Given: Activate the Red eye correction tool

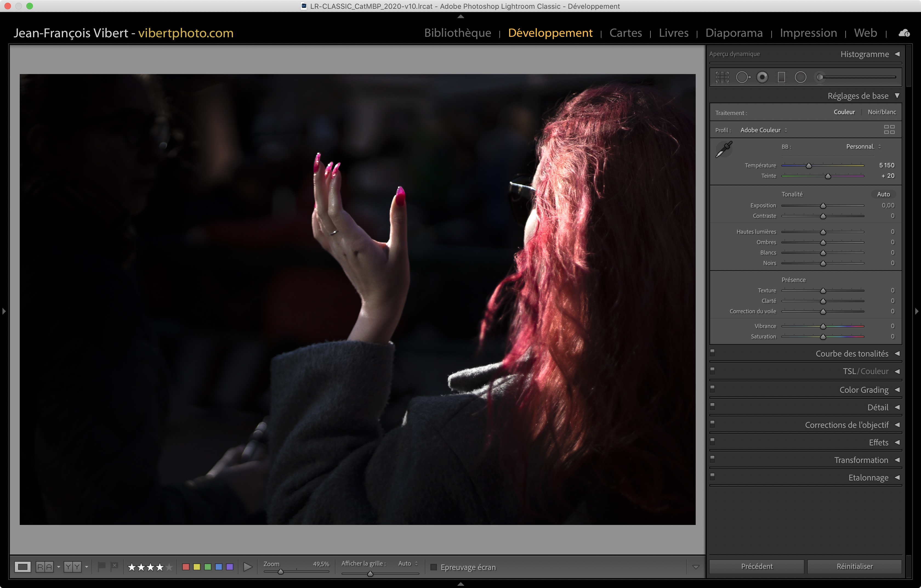Looking at the screenshot, I should pyautogui.click(x=762, y=77).
